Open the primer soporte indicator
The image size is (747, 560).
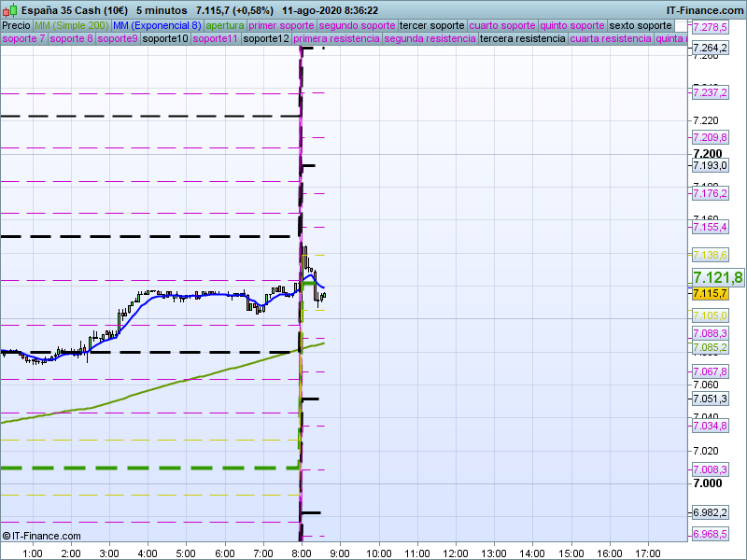coord(282,25)
